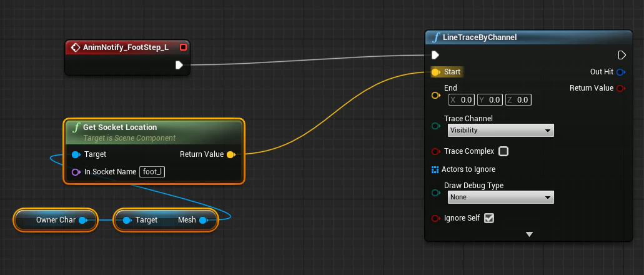Screen dimensions: 644x275
Task: Click the AnimNotify_FootStep_L execution output pin
Action: tap(179, 64)
